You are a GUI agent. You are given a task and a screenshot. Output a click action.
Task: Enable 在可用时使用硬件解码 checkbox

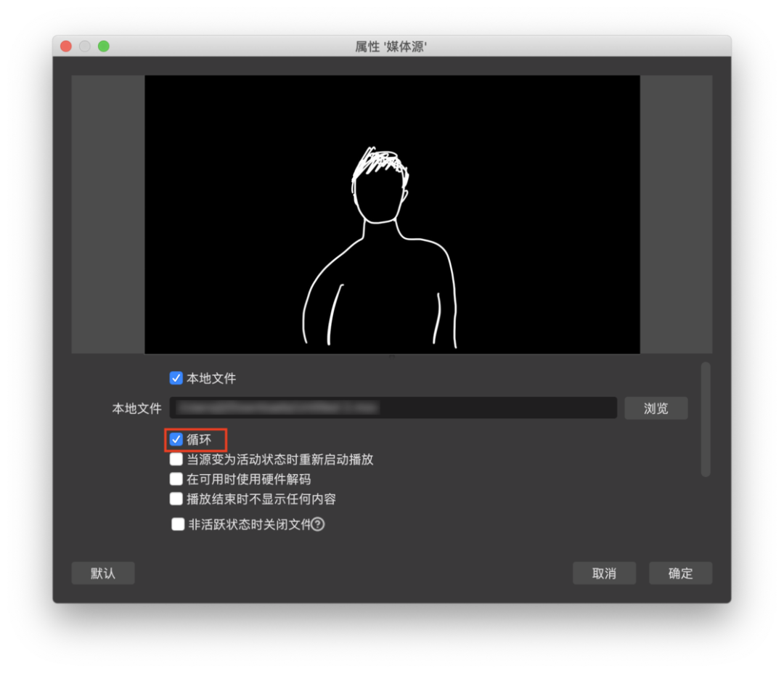click(176, 479)
